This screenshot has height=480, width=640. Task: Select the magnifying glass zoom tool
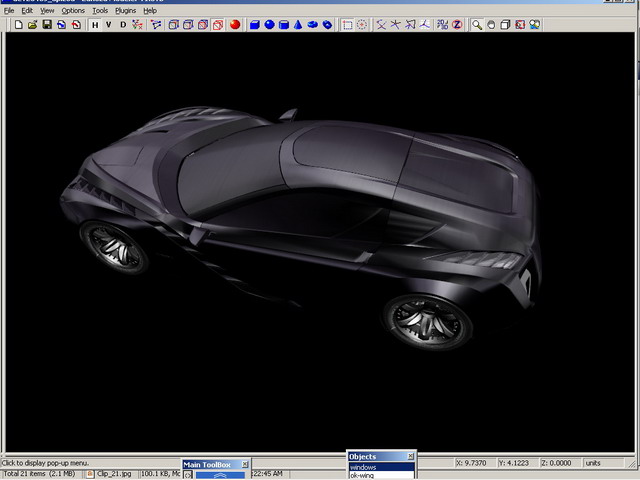[477, 24]
